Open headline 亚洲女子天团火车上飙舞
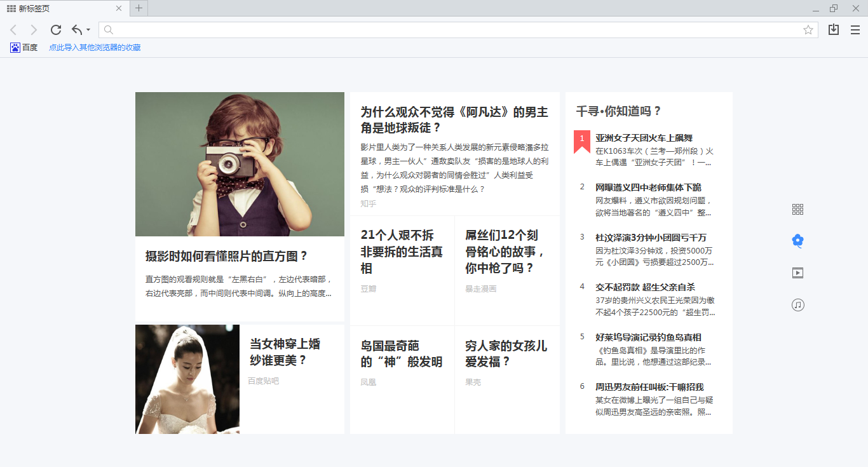Image resolution: width=868 pixels, height=467 pixels. pos(644,138)
